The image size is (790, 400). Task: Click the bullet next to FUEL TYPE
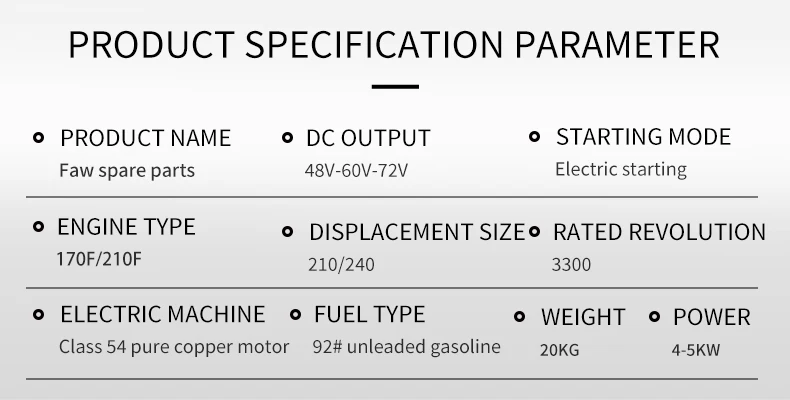click(296, 315)
